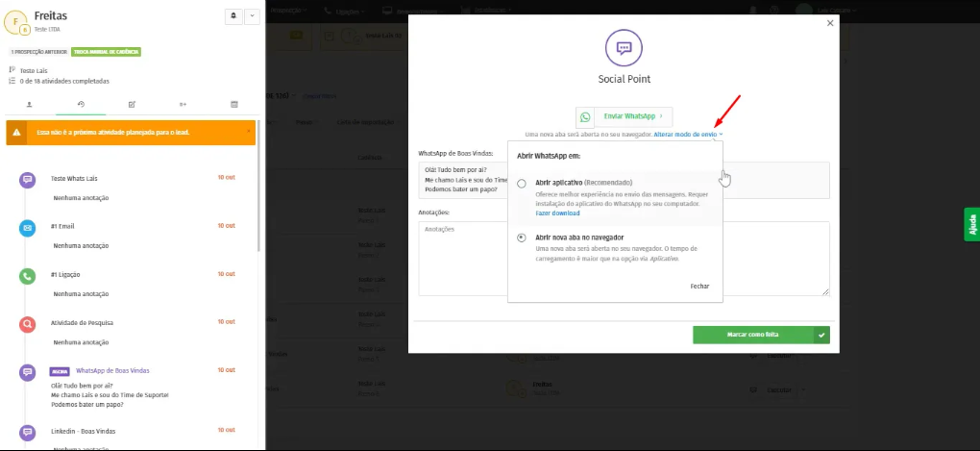Click the green WhatsApp logo icon
The image size is (980, 451).
[x=585, y=117]
